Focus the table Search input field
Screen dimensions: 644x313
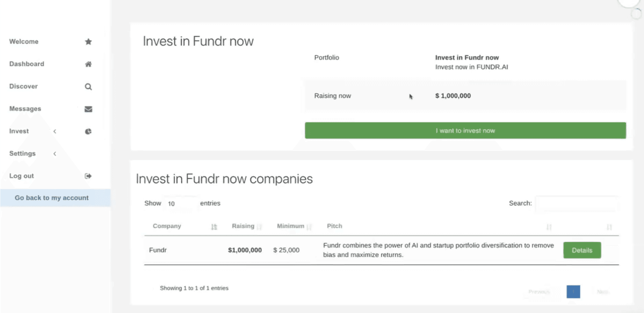(577, 204)
